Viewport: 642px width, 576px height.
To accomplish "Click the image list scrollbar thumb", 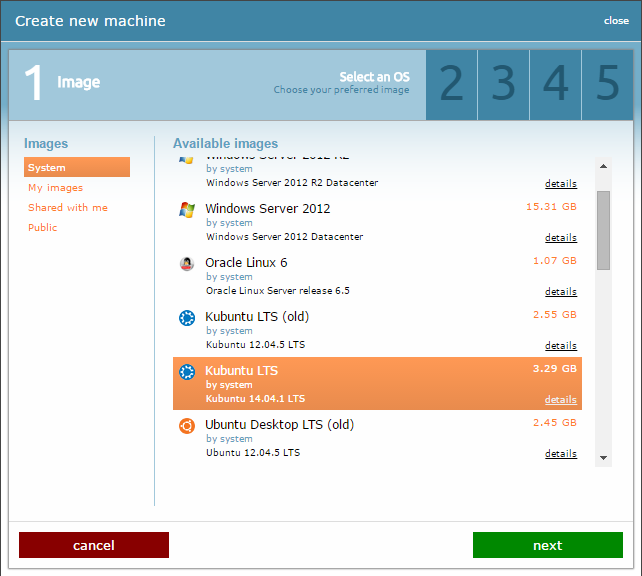I will (x=603, y=230).
